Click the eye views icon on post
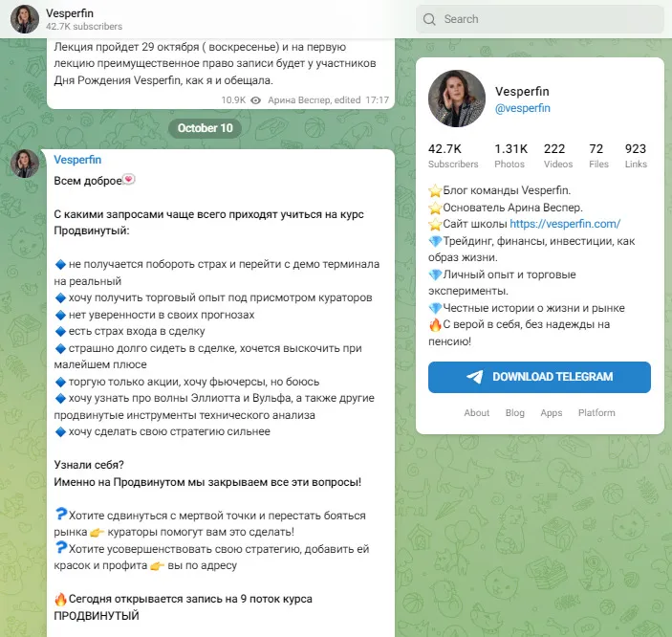 tap(256, 100)
